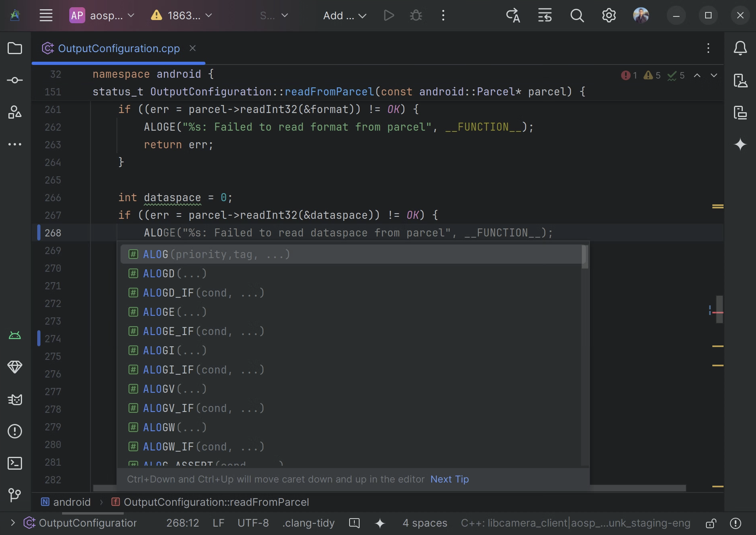
Task: Open the Terminal tool window
Action: click(15, 463)
